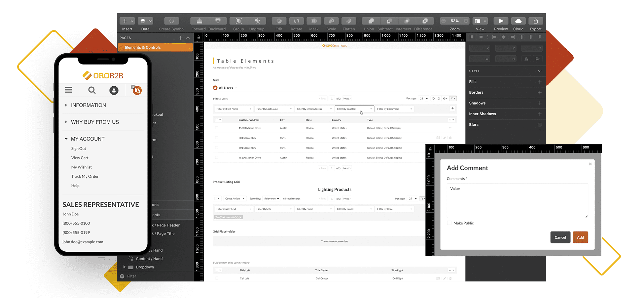The height and width of the screenshot is (298, 644).
Task: Select the Elements & Controls page
Action: pyautogui.click(x=156, y=48)
